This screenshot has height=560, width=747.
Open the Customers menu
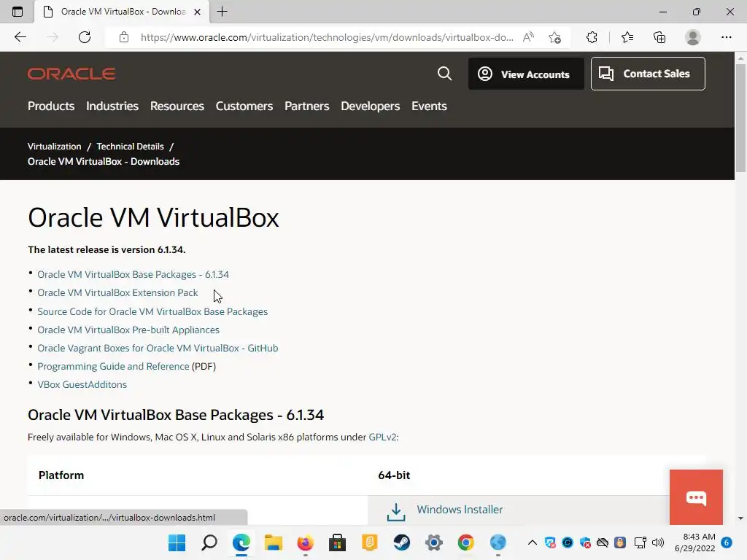244,106
